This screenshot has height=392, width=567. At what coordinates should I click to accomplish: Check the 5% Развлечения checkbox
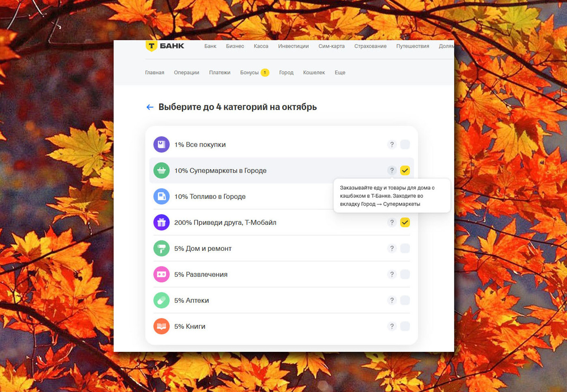[405, 274]
